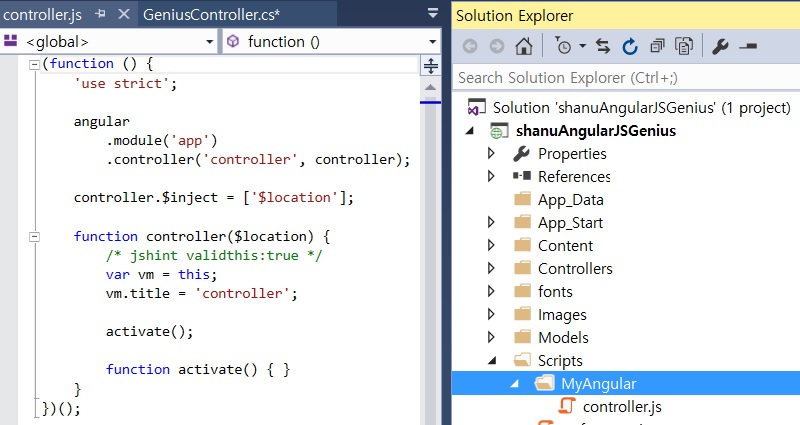The height and width of the screenshot is (425, 800).
Task: Click the Home icon in Solution Explorer
Action: 522,46
